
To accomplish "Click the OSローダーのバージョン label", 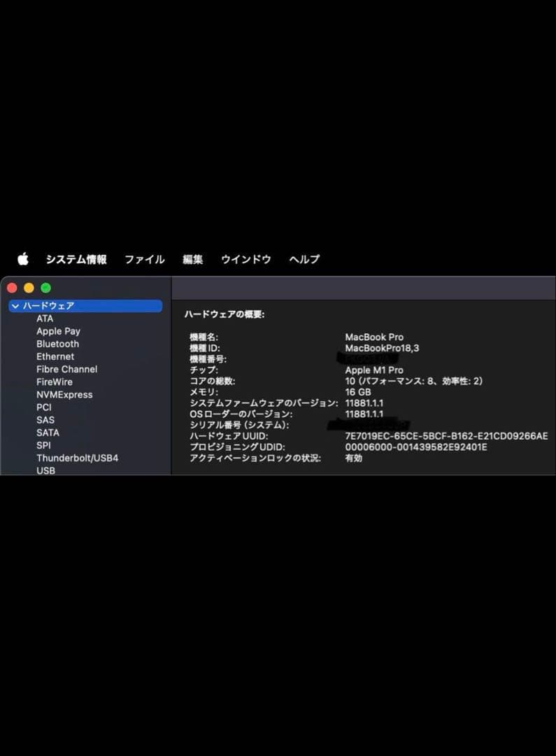I will point(241,414).
